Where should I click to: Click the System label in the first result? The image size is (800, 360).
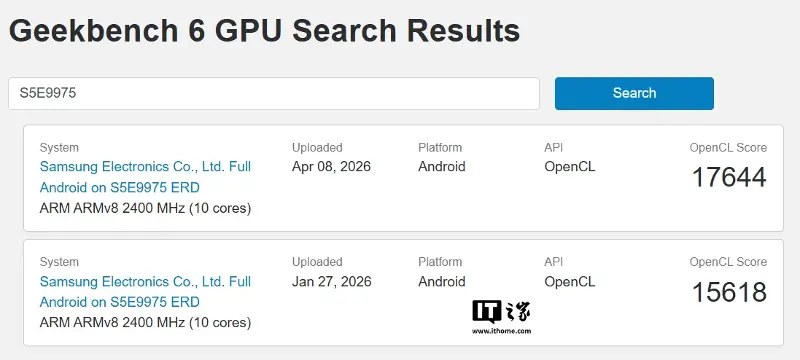(x=59, y=148)
